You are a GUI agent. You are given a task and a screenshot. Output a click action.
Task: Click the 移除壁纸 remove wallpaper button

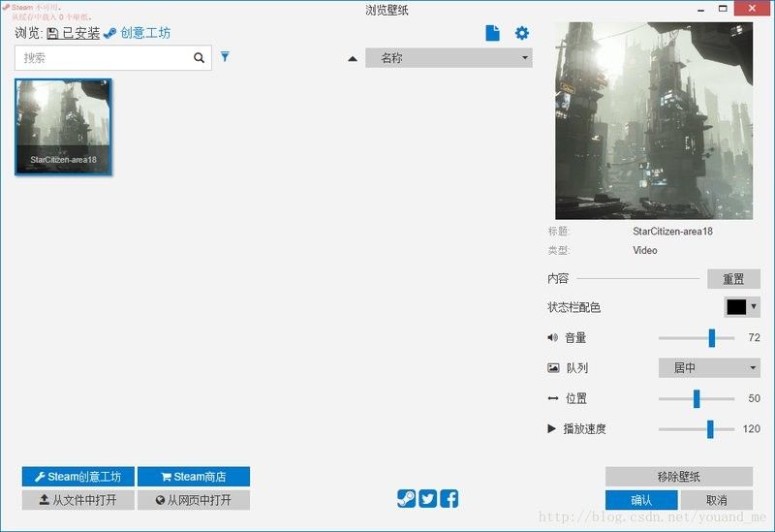(679, 477)
